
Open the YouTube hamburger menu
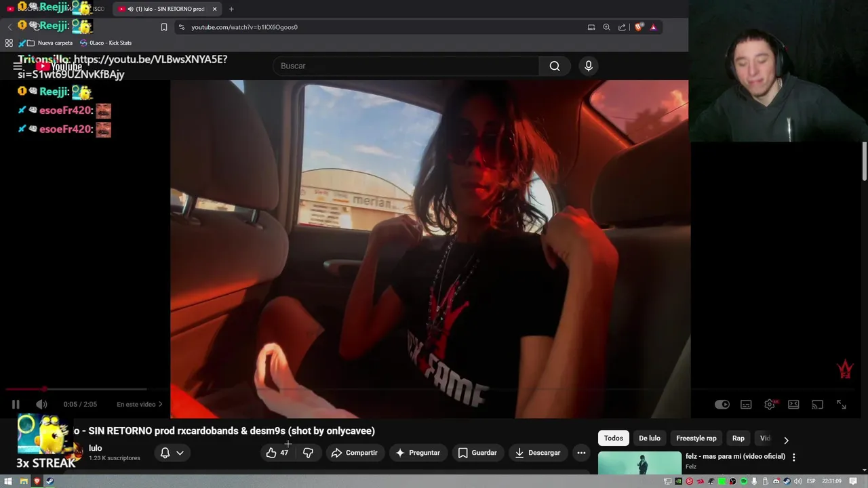coord(18,66)
